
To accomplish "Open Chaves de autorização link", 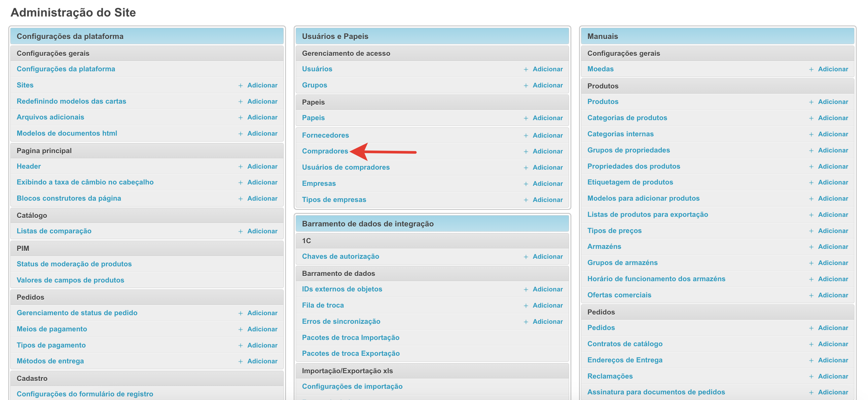I will click(340, 256).
